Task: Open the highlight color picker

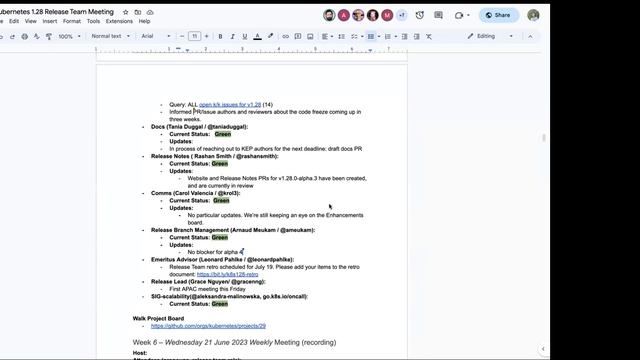Action: click(x=271, y=36)
